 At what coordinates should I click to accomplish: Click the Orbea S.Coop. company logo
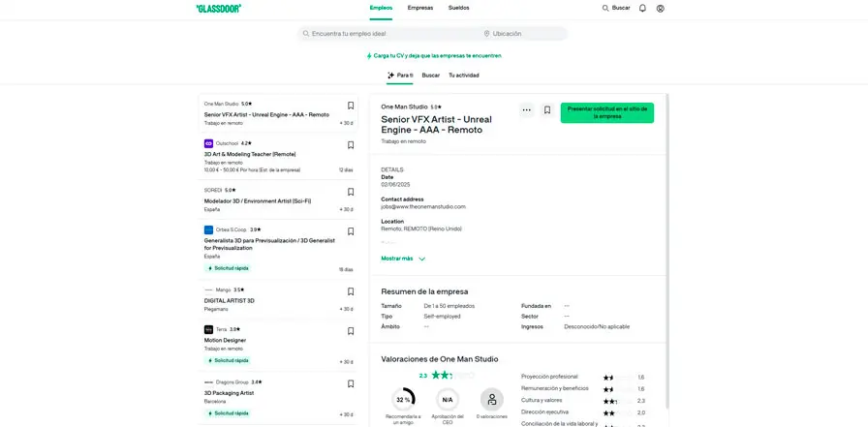(x=208, y=229)
